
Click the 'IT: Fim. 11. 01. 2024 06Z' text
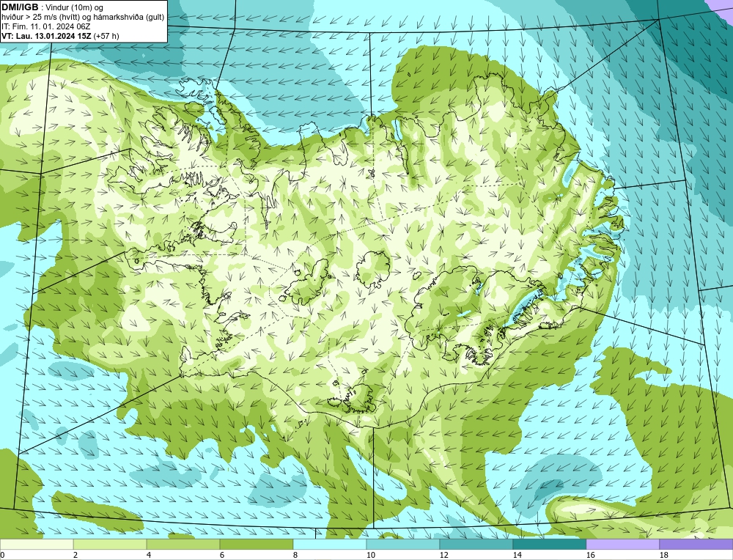click(x=45, y=26)
